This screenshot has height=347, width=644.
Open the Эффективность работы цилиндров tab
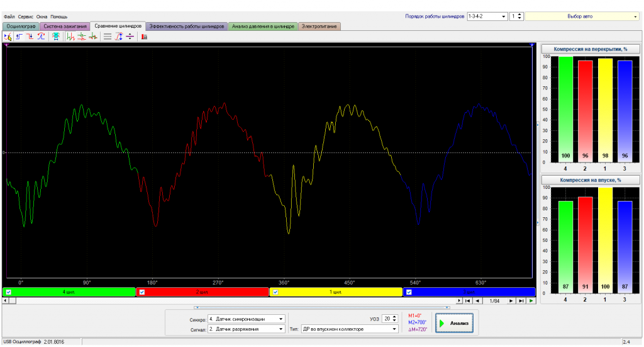tap(186, 26)
